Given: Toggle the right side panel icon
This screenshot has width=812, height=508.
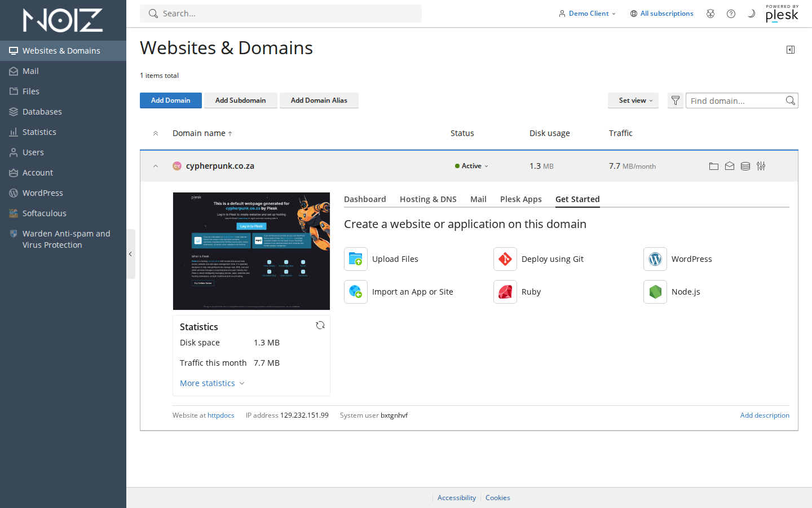Looking at the screenshot, I should click(x=791, y=50).
